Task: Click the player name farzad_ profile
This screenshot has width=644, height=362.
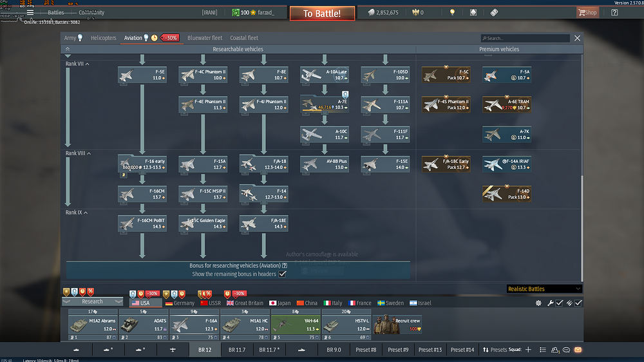Action: coord(266,12)
